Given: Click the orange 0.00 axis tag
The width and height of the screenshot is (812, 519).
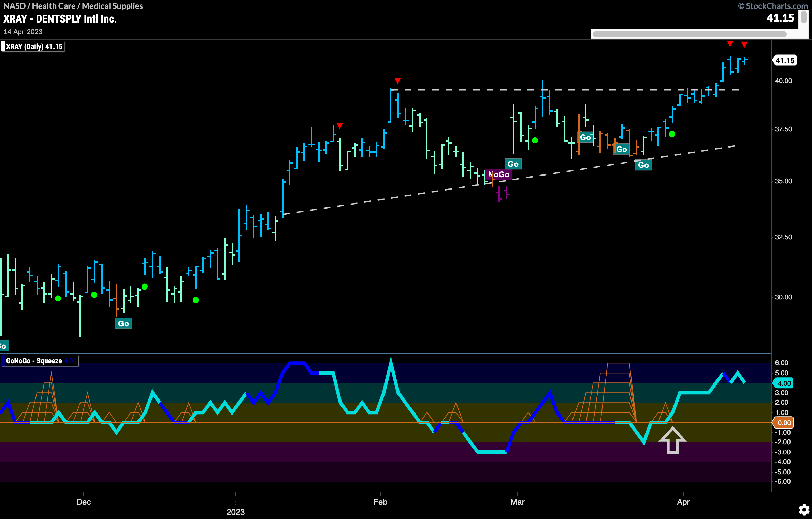Looking at the screenshot, I should click(x=783, y=423).
